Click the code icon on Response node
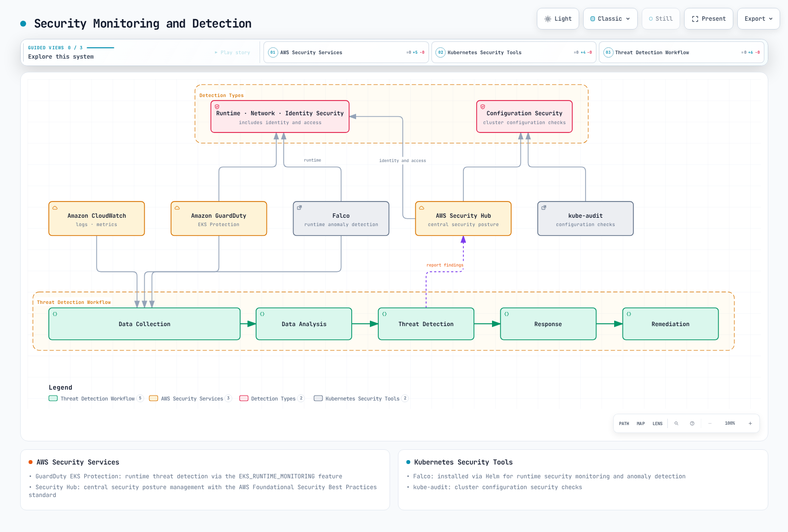This screenshot has height=532, width=788. click(x=507, y=314)
